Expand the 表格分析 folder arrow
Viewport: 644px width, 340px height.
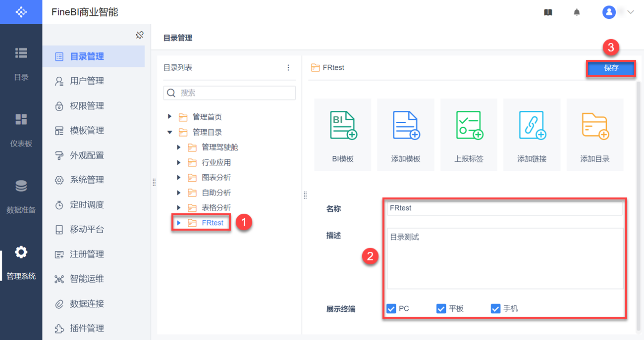pos(179,207)
